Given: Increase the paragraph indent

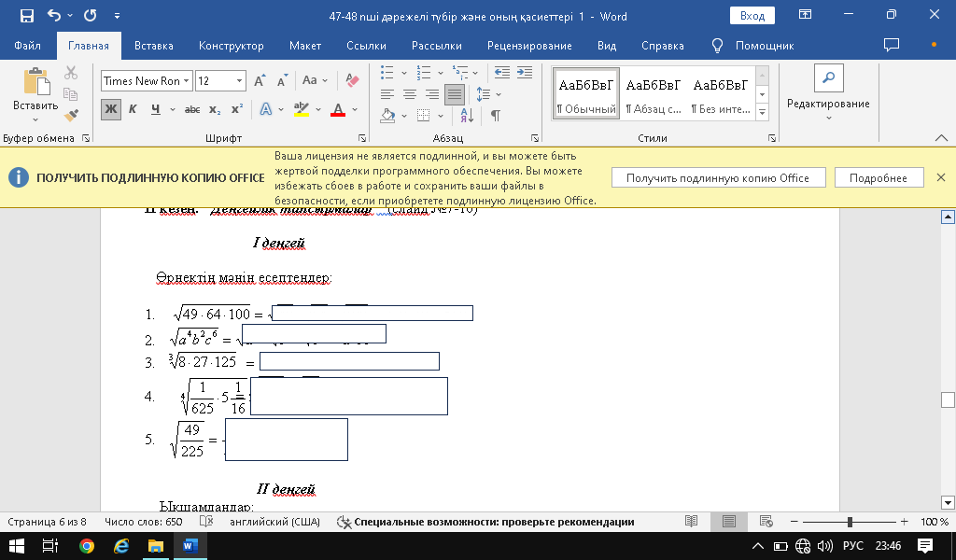Looking at the screenshot, I should pyautogui.click(x=525, y=73).
